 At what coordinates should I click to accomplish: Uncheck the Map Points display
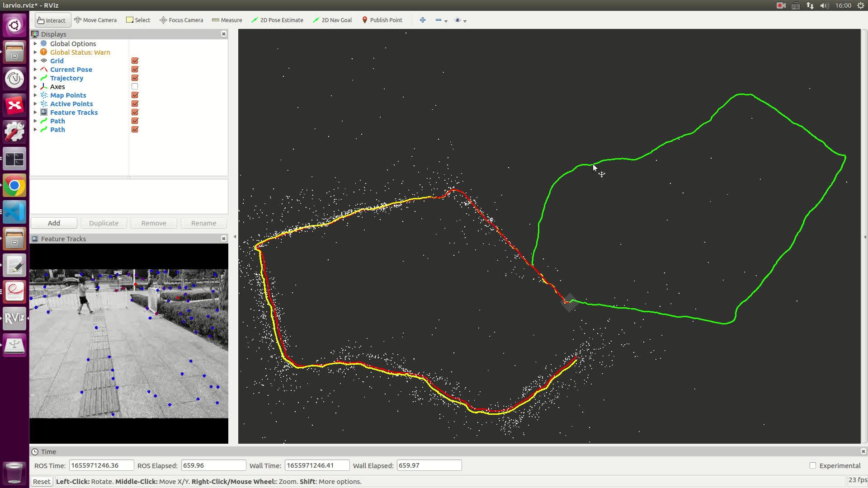(x=135, y=95)
